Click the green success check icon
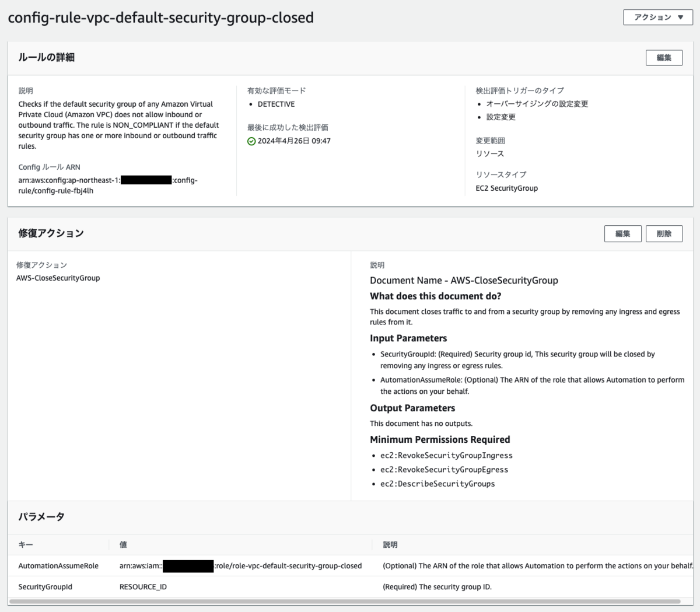 click(251, 141)
